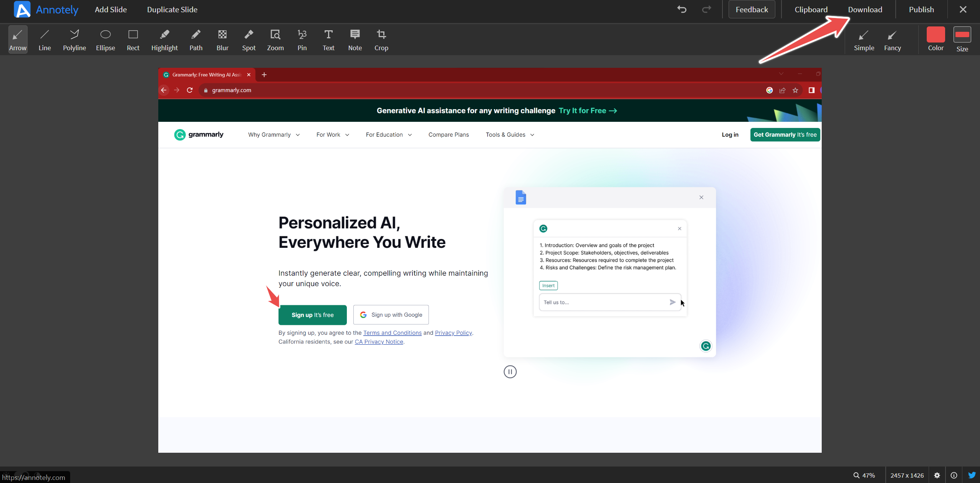Select the Rect tool
The height and width of the screenshot is (483, 980).
(133, 39)
